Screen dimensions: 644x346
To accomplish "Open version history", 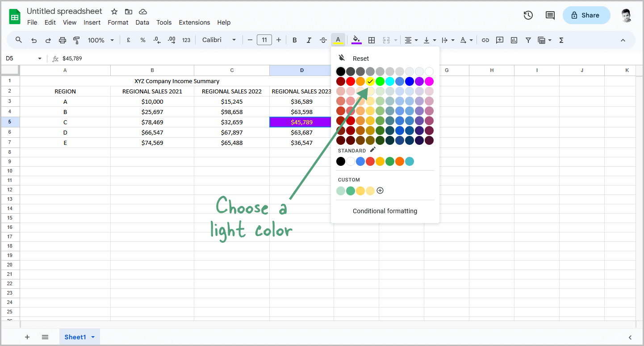I will [528, 15].
